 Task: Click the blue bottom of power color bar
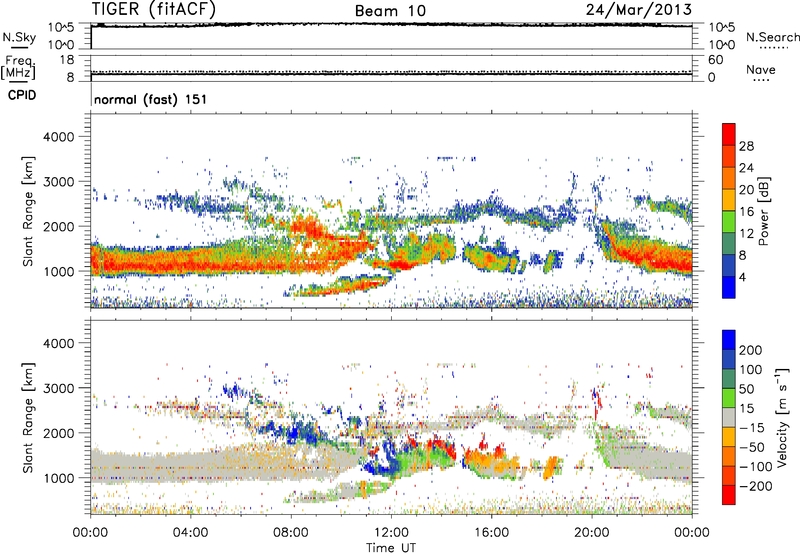[729, 287]
